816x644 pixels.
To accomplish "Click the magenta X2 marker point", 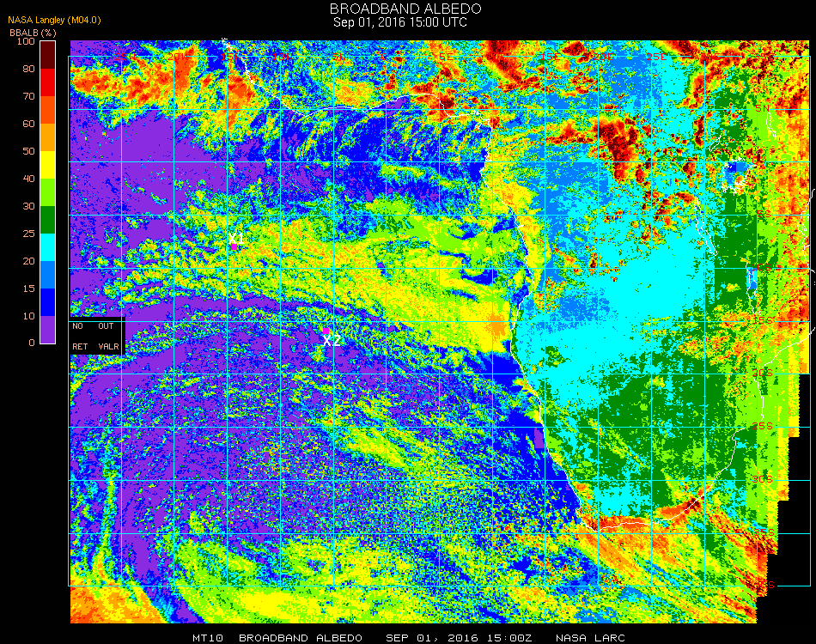I will 326,331.
